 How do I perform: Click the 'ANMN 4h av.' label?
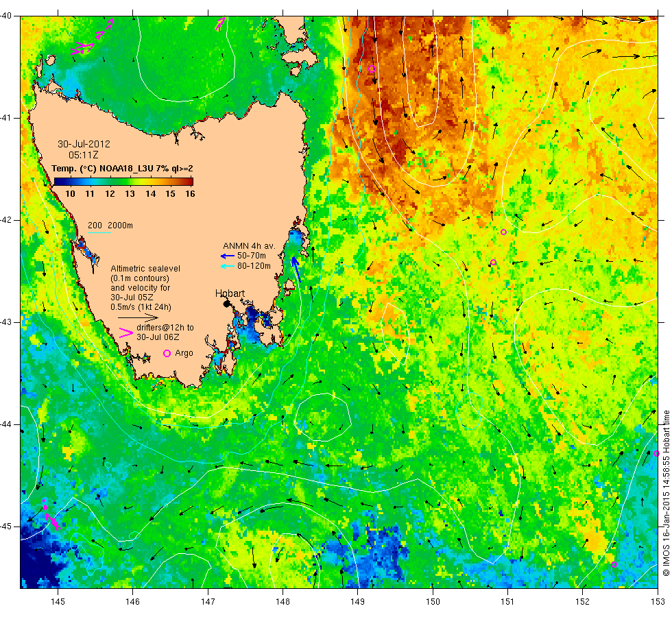pos(249,246)
